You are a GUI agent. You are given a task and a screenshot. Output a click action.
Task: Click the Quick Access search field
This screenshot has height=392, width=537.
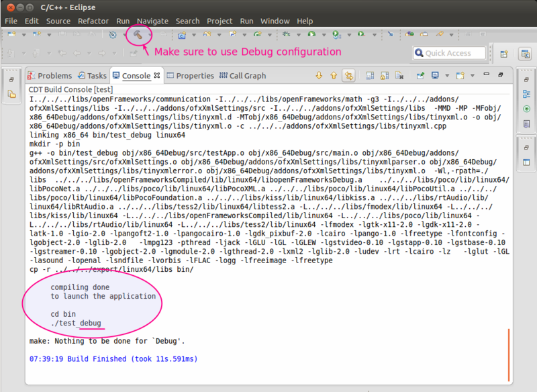tap(449, 53)
